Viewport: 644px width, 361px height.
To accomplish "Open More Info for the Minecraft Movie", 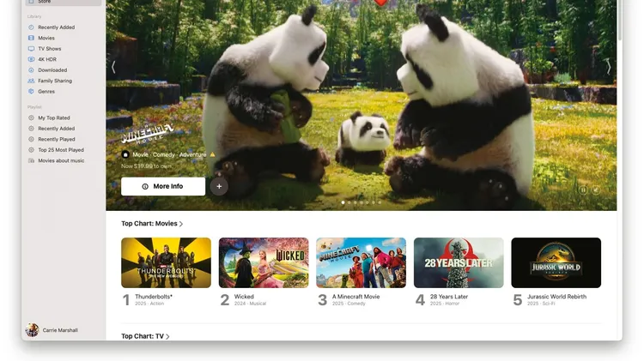I will pyautogui.click(x=163, y=186).
